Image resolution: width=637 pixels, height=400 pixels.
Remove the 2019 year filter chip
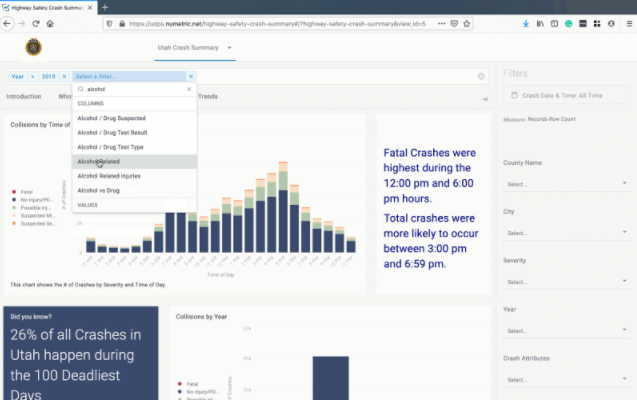[x=64, y=76]
